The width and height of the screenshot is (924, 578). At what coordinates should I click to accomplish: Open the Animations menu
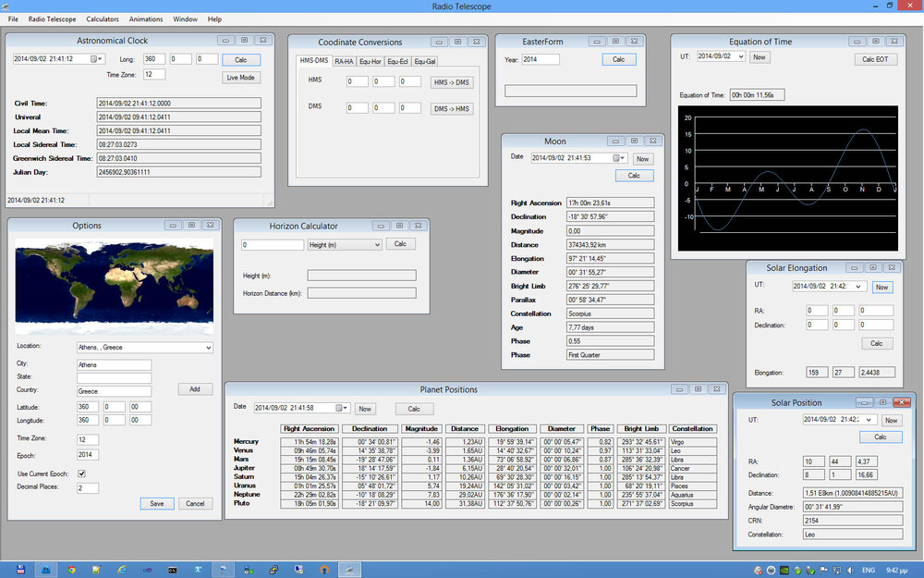tap(146, 18)
